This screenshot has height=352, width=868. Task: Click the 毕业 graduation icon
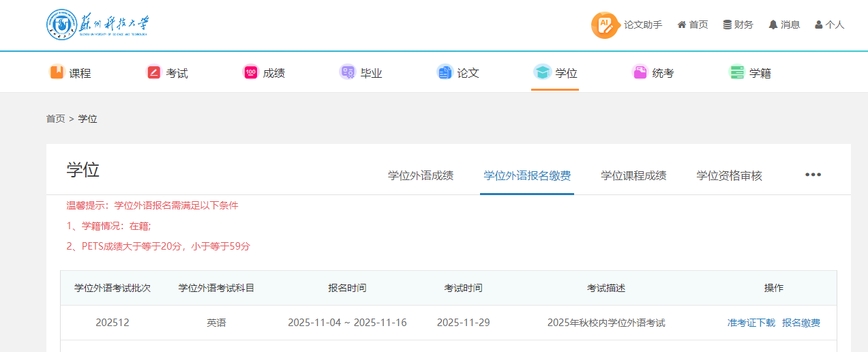tap(348, 72)
